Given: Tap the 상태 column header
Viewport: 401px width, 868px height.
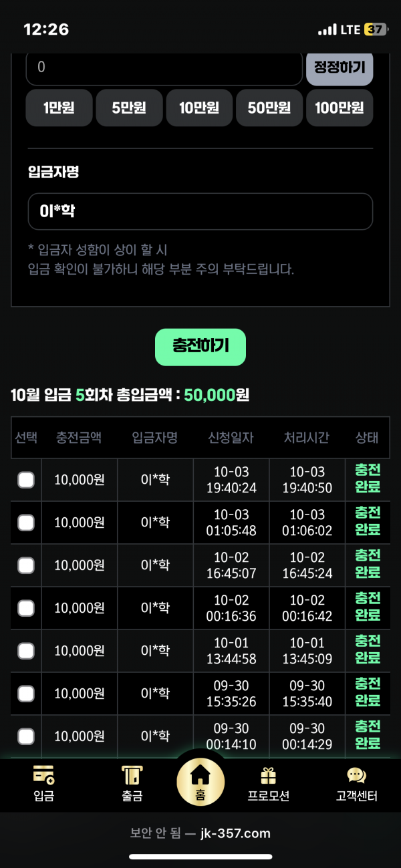Looking at the screenshot, I should (x=367, y=438).
